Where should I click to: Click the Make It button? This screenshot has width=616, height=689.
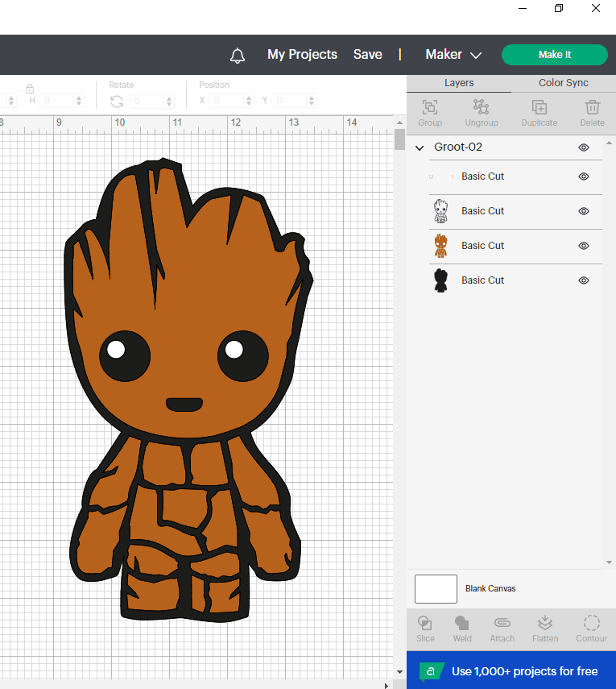pos(555,55)
